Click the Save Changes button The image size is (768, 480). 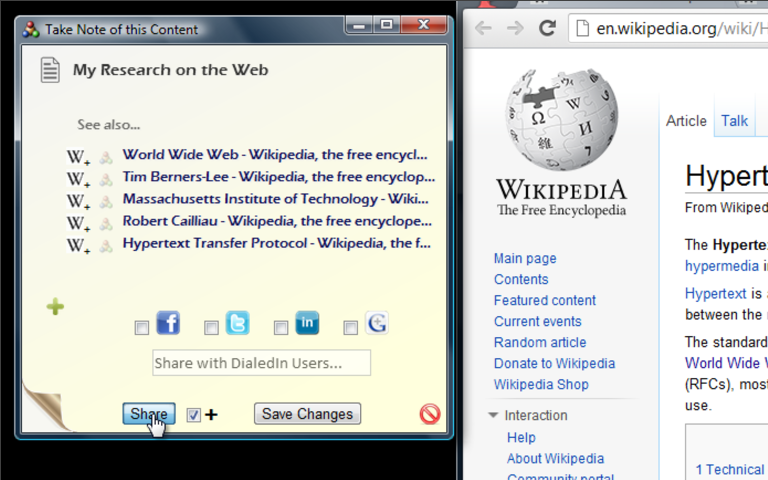(x=308, y=414)
